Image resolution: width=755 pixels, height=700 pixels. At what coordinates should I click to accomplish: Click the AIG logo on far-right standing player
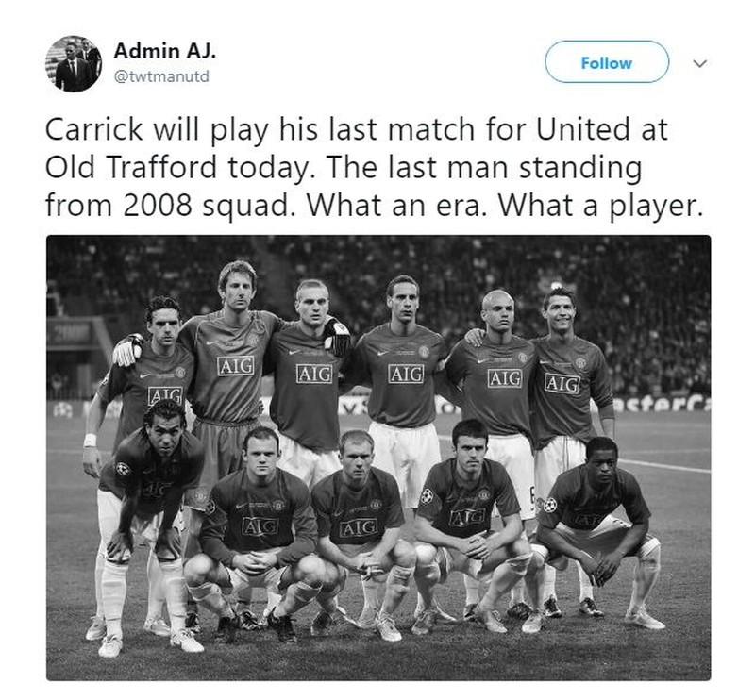pyautogui.click(x=562, y=384)
